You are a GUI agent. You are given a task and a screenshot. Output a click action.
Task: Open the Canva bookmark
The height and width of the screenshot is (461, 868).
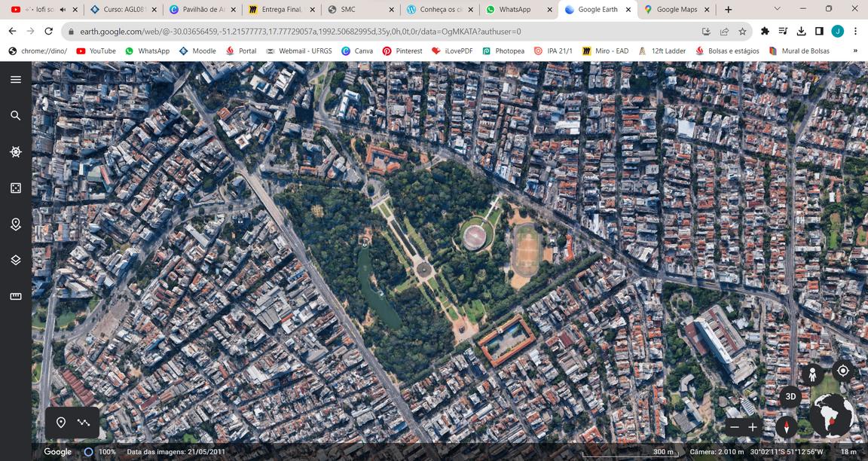click(357, 51)
